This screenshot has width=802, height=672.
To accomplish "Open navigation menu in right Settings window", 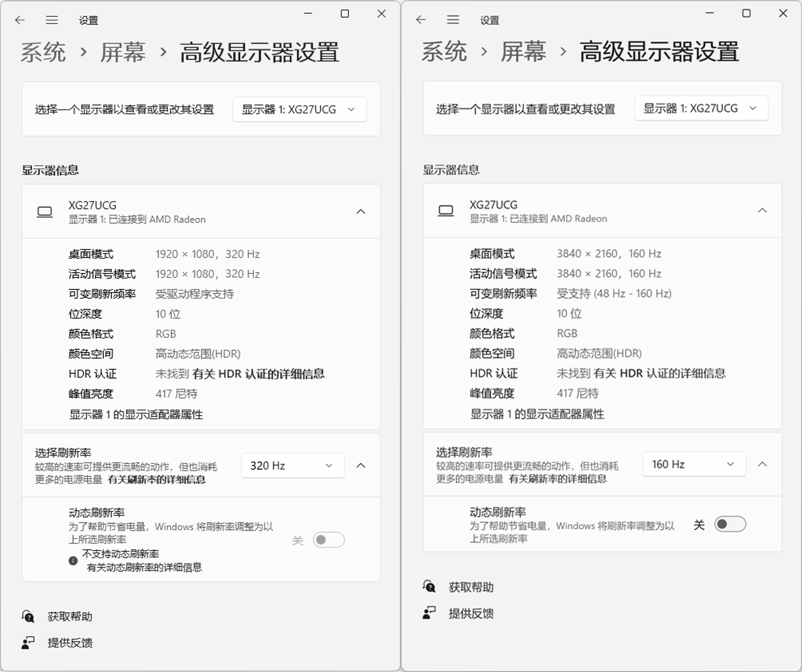I will [453, 19].
